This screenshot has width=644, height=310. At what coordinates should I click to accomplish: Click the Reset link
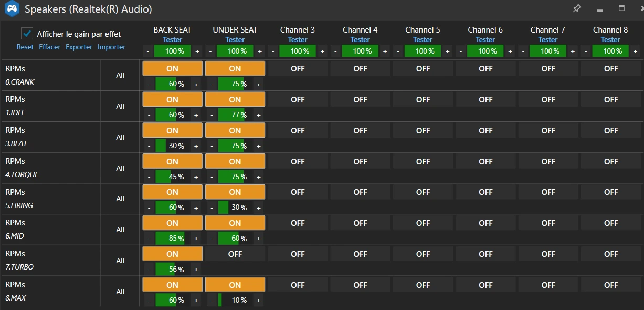click(25, 47)
